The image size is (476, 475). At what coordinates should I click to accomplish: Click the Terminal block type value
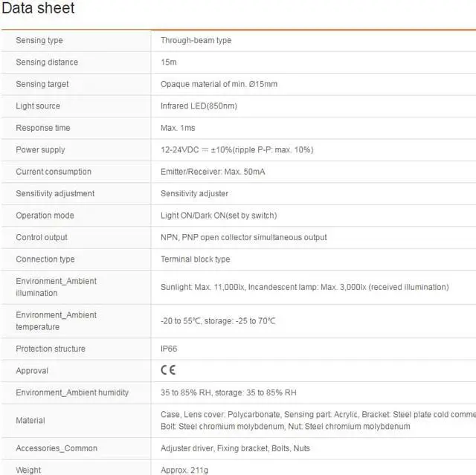(196, 259)
